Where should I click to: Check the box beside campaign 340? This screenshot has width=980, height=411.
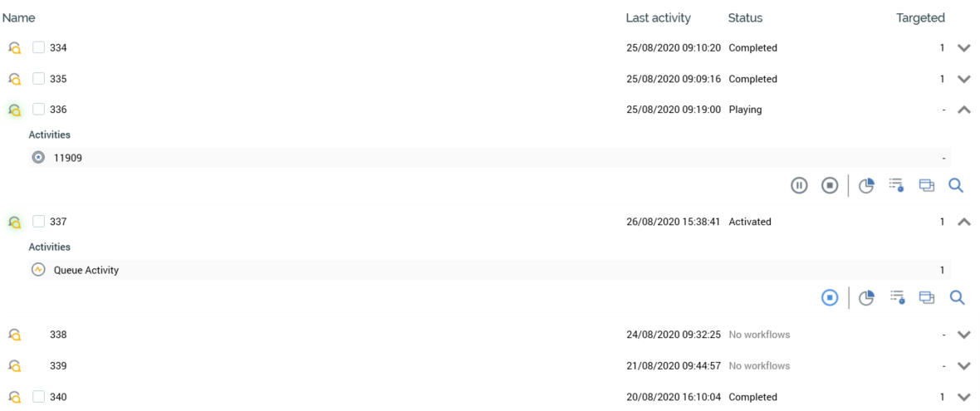(39, 397)
